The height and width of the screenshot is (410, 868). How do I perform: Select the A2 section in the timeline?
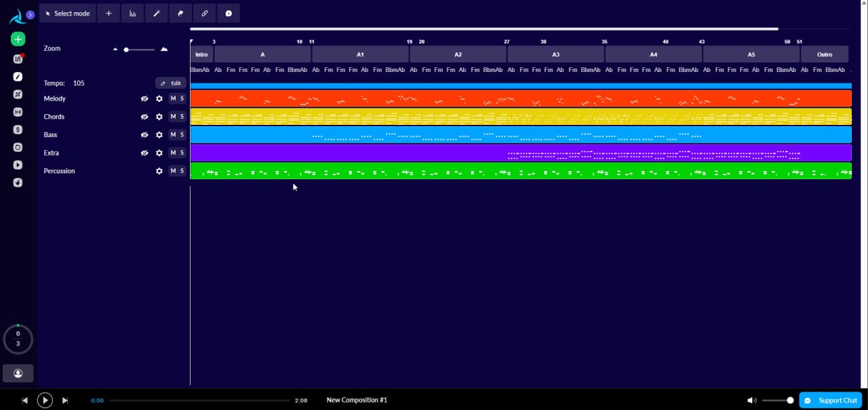pos(458,54)
